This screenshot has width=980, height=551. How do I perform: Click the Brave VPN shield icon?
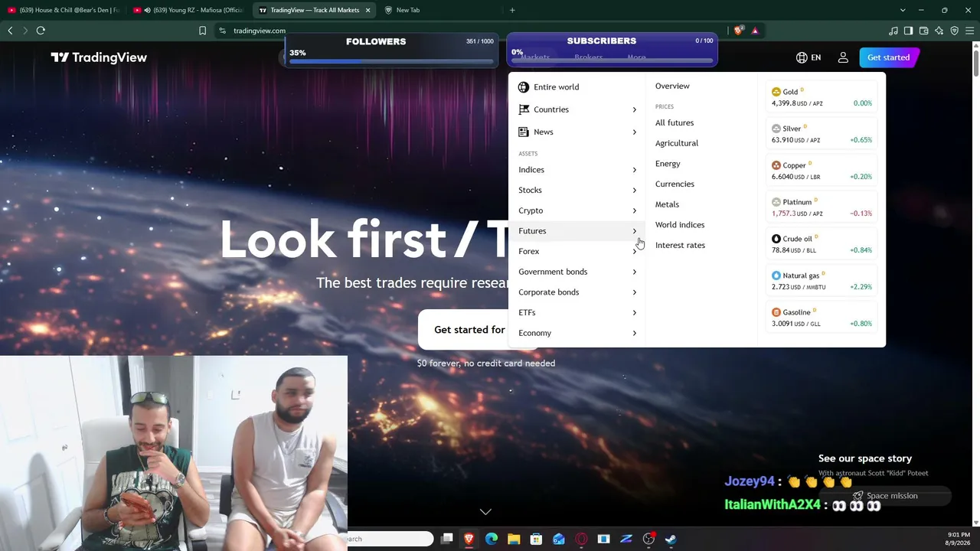coord(955,31)
